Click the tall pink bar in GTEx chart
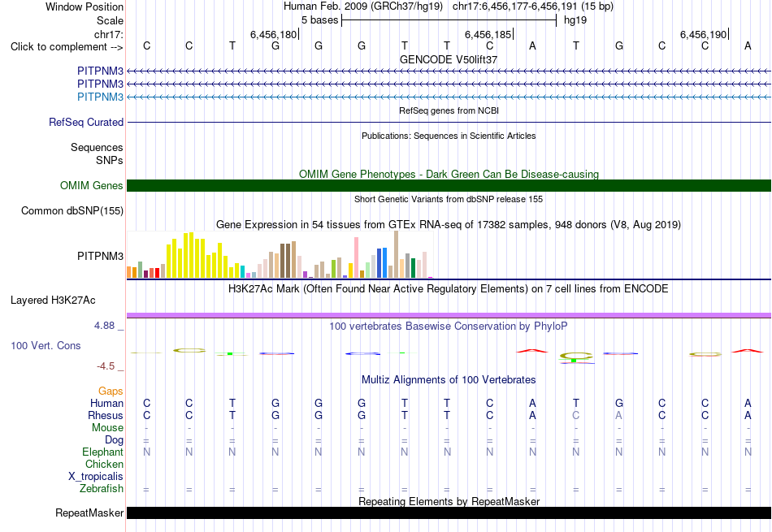The height and width of the screenshot is (532, 772). pos(356,258)
